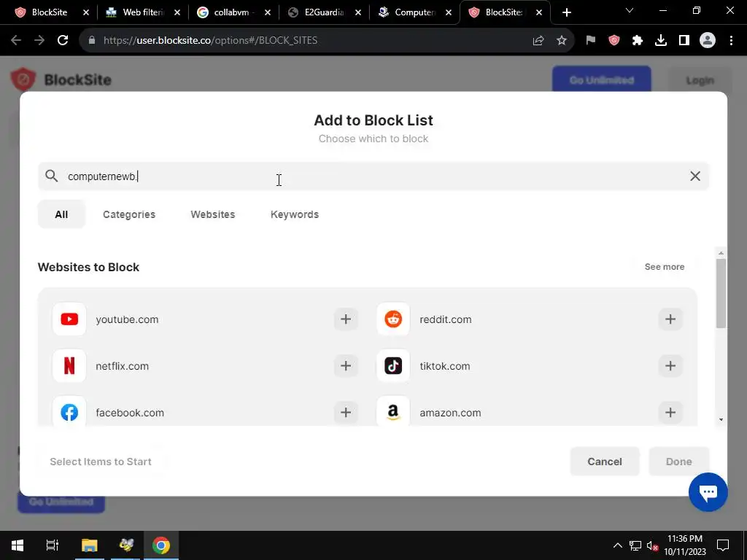This screenshot has width=747, height=560.
Task: Add facebook.com with the plus icon
Action: [x=346, y=413]
